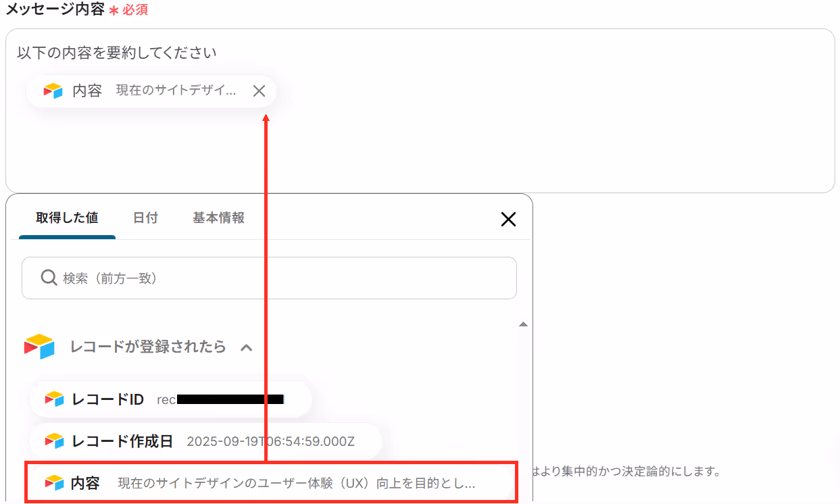Image resolution: width=840 pixels, height=504 pixels.
Task: Click the Airtable icon on レコードID
Action: [54, 399]
